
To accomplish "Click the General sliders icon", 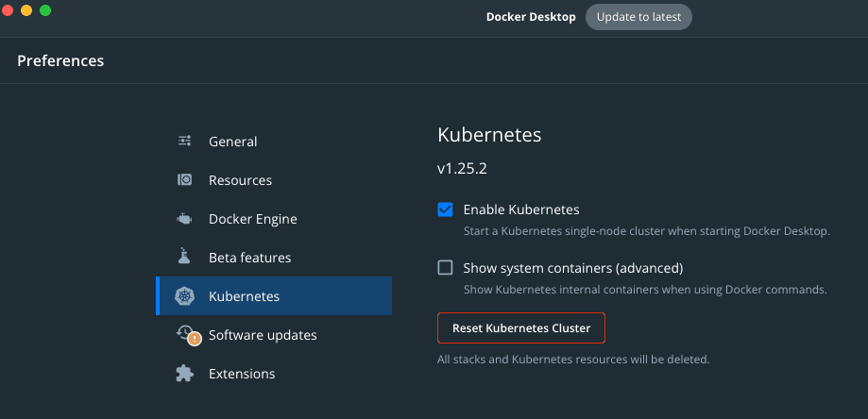I will (184, 141).
